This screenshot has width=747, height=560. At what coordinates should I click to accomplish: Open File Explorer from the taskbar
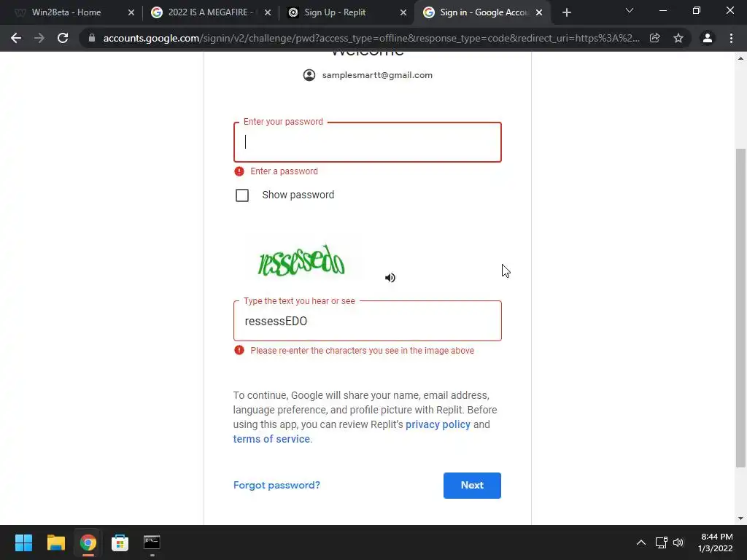click(55, 542)
